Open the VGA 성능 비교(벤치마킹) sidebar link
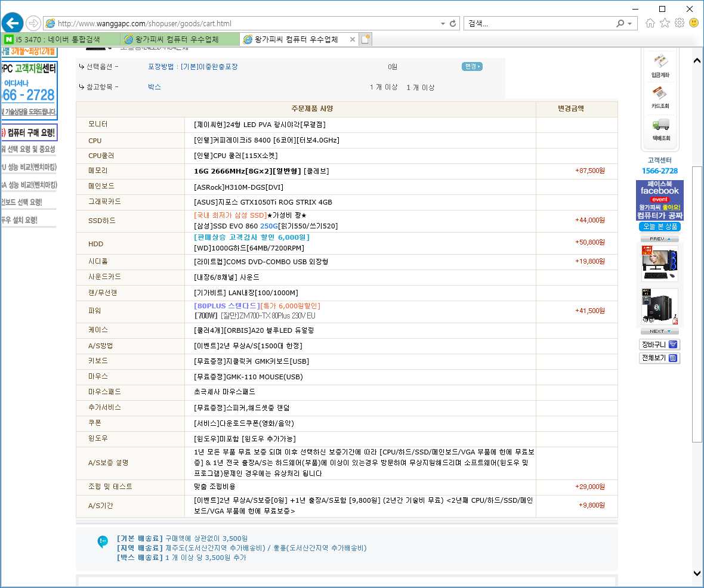The image size is (704, 588). point(29,185)
